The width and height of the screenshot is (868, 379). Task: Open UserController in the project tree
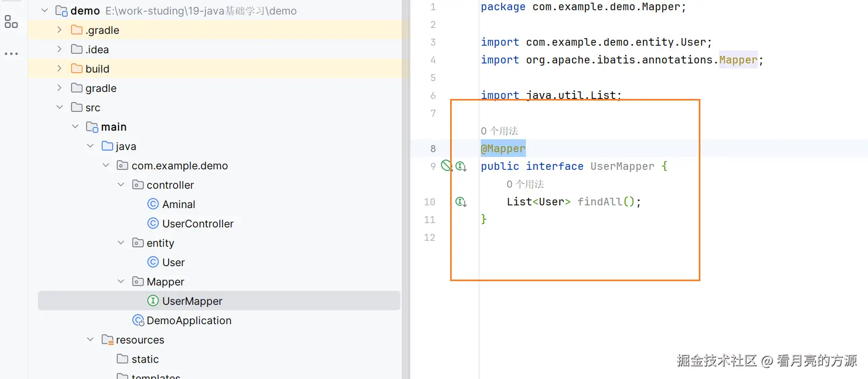[198, 224]
